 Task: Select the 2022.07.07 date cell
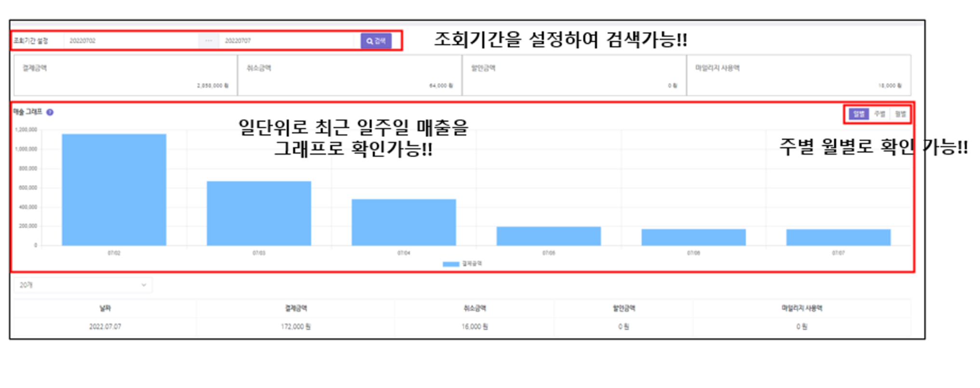click(x=105, y=327)
